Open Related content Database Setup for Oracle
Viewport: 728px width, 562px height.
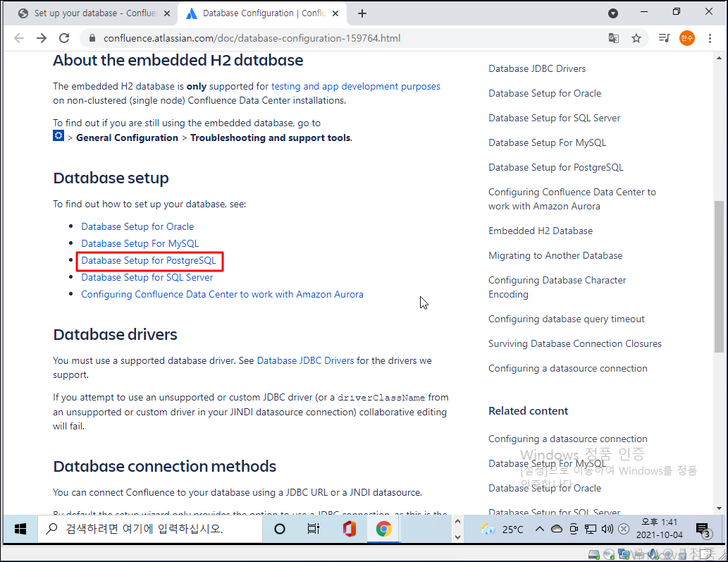(x=545, y=488)
